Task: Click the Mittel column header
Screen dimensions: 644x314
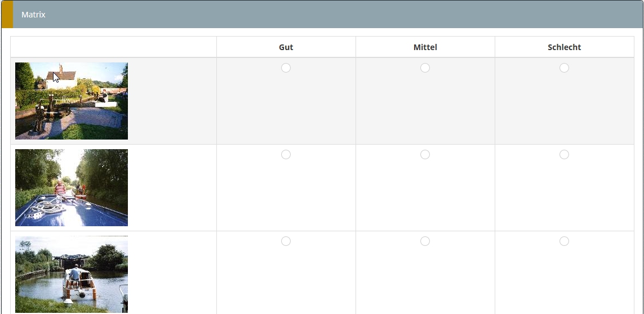Action: 425,47
